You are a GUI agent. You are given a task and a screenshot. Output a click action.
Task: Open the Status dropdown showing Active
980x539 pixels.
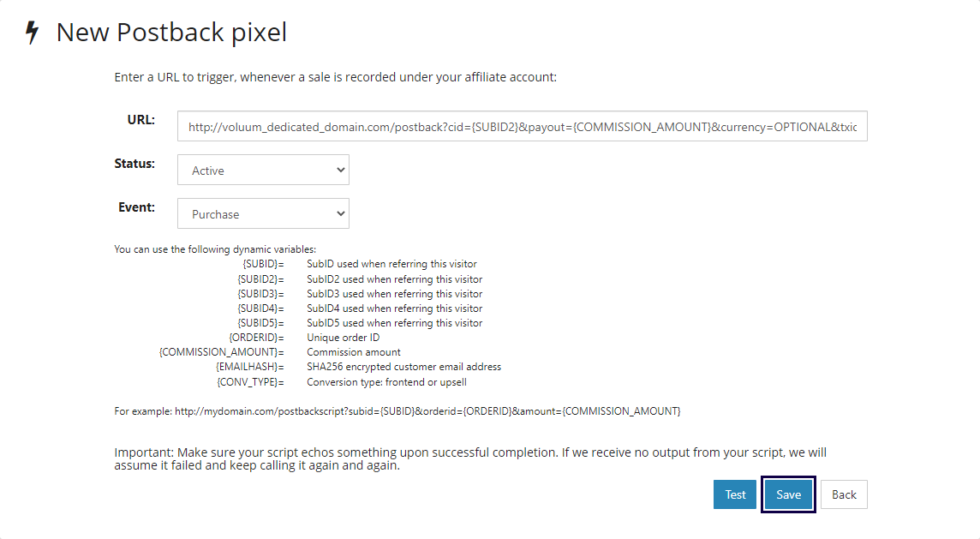coord(263,170)
